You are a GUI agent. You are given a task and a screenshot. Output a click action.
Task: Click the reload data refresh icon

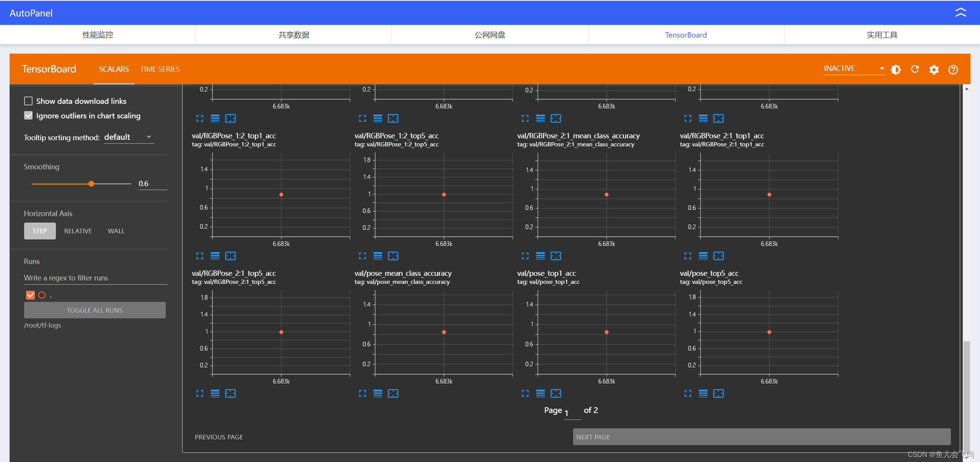915,69
